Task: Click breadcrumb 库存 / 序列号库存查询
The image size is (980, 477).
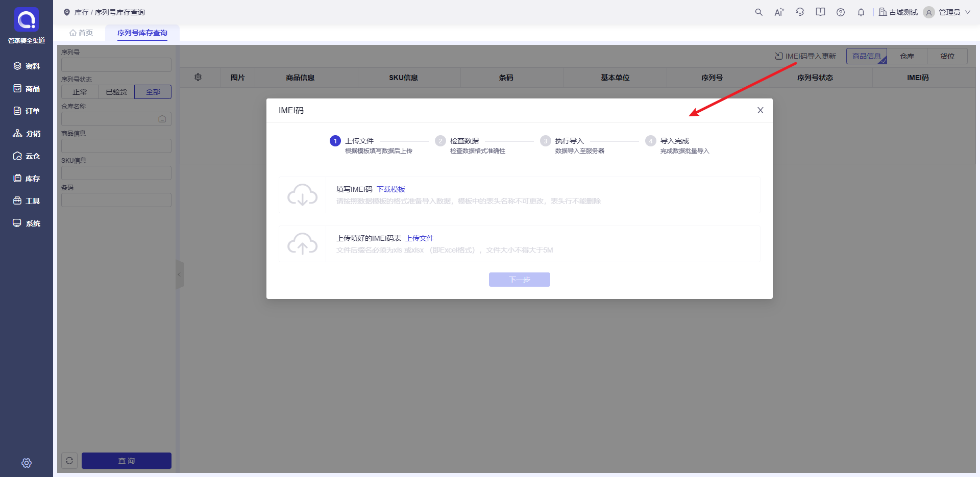Action: coord(109,12)
